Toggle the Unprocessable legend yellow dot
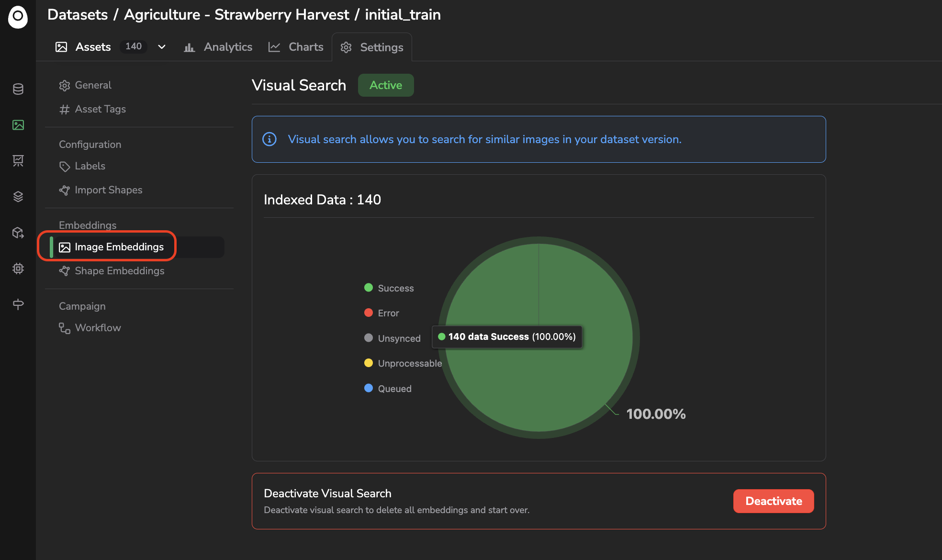942x560 pixels. tap(369, 363)
